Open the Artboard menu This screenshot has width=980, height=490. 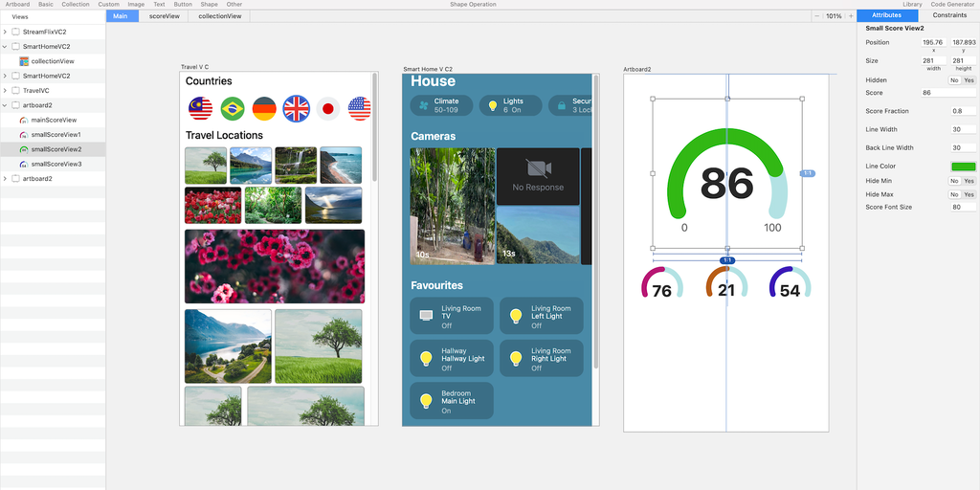(x=17, y=5)
